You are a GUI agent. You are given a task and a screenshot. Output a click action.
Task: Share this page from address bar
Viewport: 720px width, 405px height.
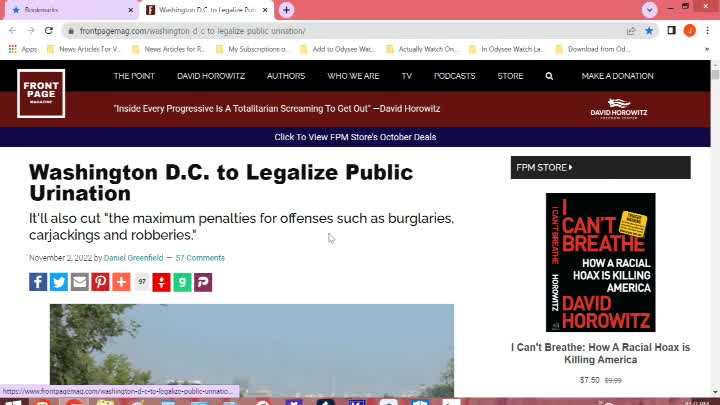point(631,31)
